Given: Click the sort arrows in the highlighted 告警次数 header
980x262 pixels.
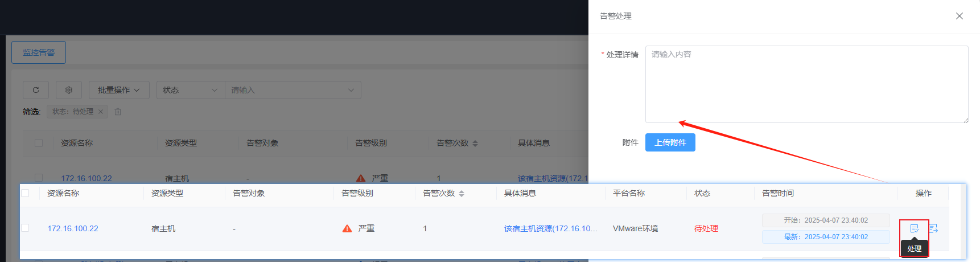Looking at the screenshot, I should (x=462, y=194).
